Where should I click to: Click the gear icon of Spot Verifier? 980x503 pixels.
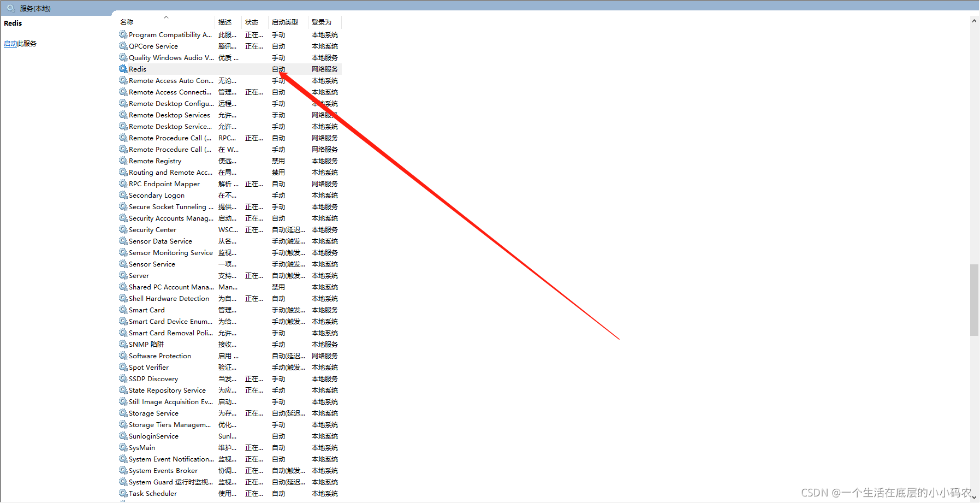pyautogui.click(x=123, y=367)
